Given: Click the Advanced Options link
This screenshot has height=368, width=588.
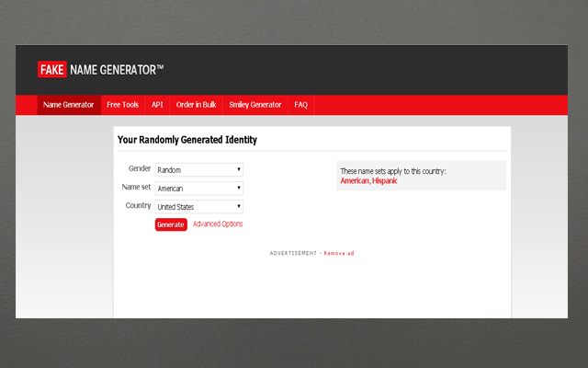Looking at the screenshot, I should (218, 224).
